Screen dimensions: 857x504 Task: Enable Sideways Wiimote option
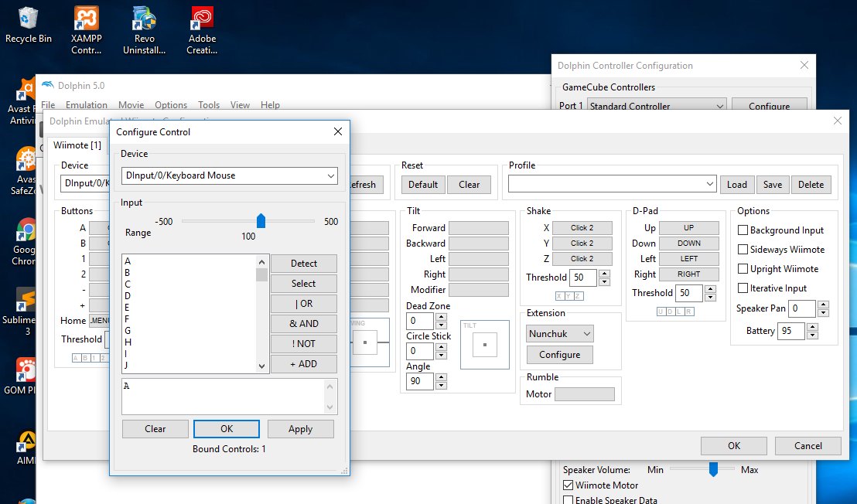(x=743, y=250)
